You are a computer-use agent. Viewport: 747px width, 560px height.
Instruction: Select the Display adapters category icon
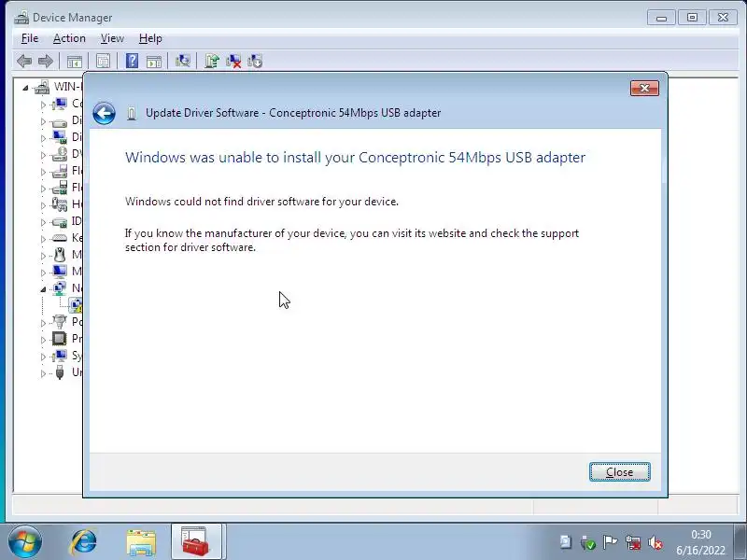point(60,137)
